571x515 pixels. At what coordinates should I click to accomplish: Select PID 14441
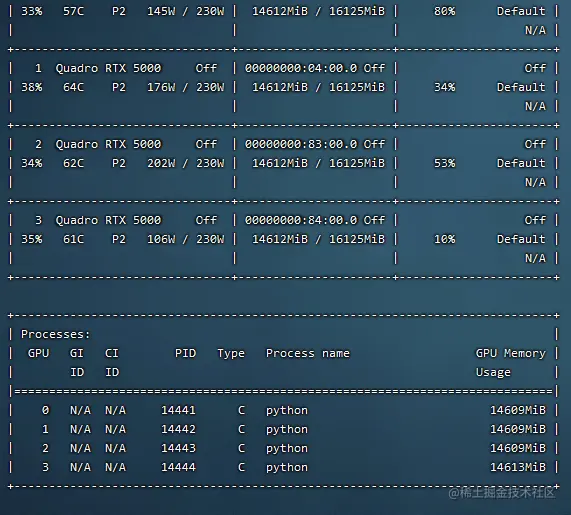178,410
